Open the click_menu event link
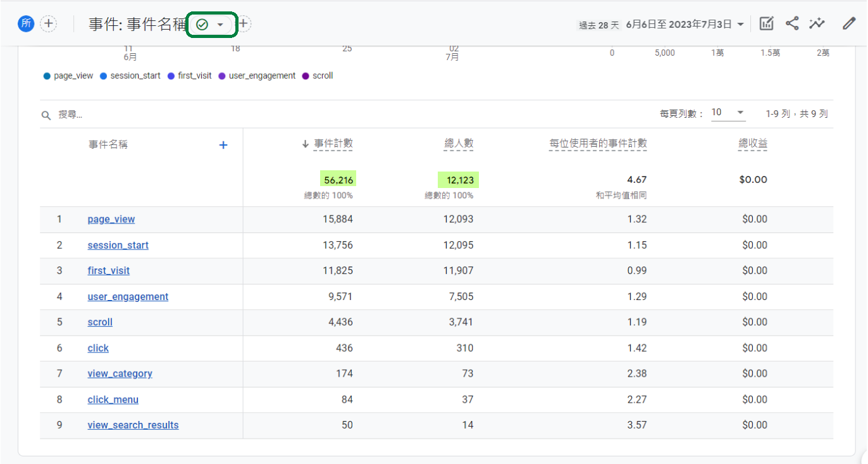 113,399
